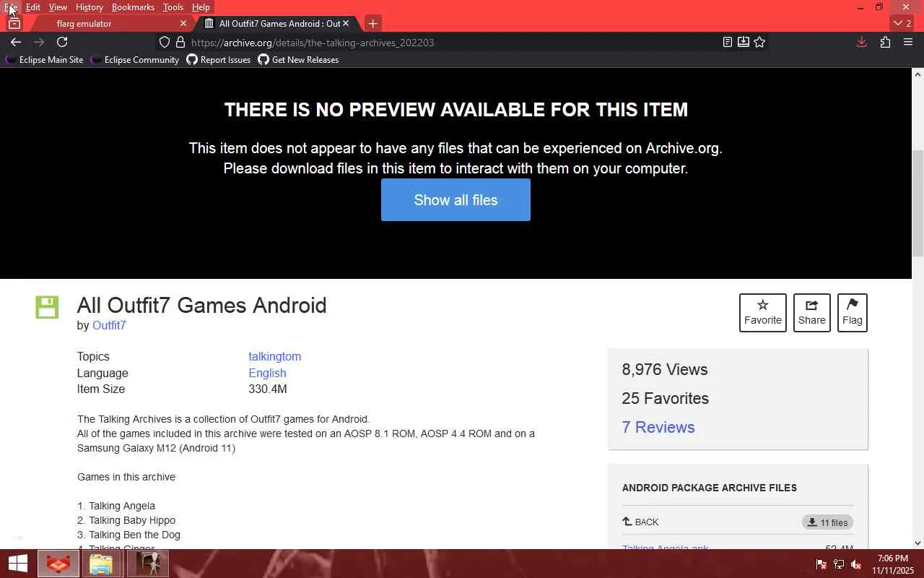This screenshot has width=924, height=578.
Task: Open a new browser tab
Action: pos(372,23)
